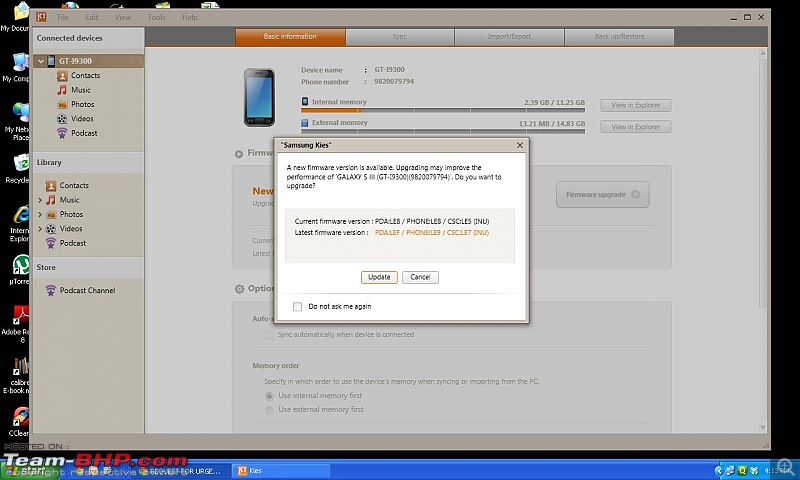The width and height of the screenshot is (800, 480).
Task: Open Library Music icon
Action: [x=51, y=200]
